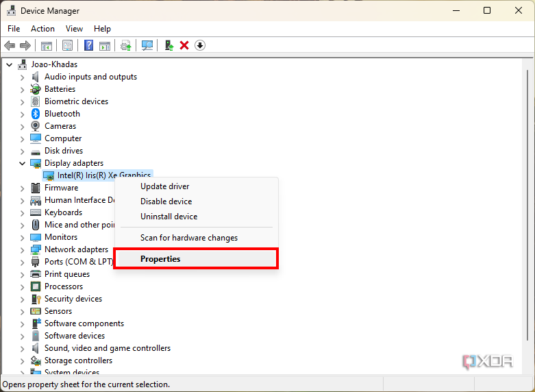
Task: Select the Human Interface Devices item
Action: [79, 200]
